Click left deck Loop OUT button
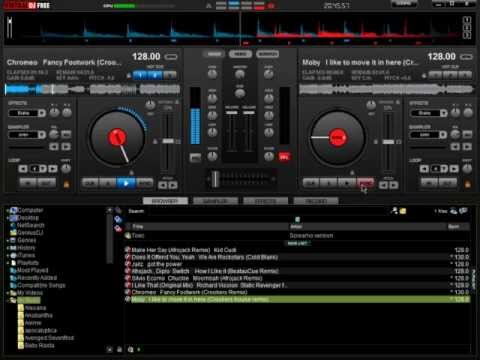This screenshot has width=480, height=360. 47,183
